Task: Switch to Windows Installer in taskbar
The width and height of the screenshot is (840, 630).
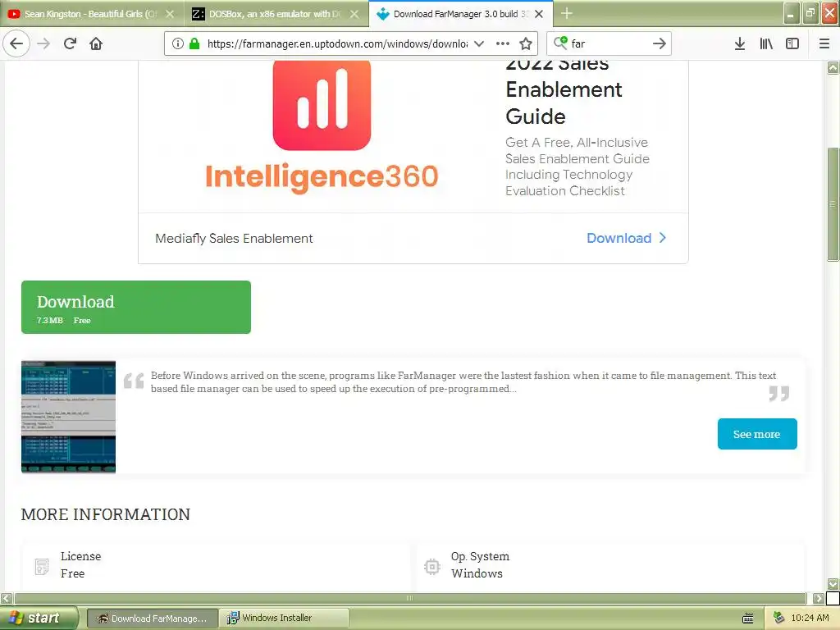Action: (x=284, y=619)
